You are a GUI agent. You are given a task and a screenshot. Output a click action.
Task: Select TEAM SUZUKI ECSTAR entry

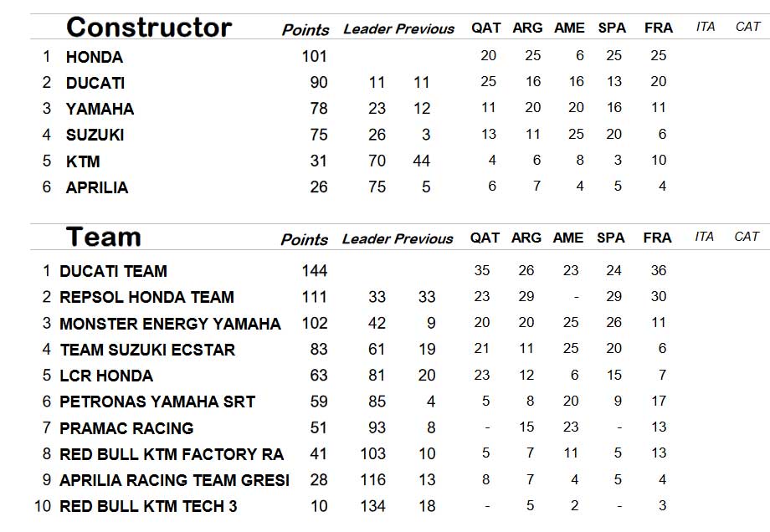coord(147,350)
